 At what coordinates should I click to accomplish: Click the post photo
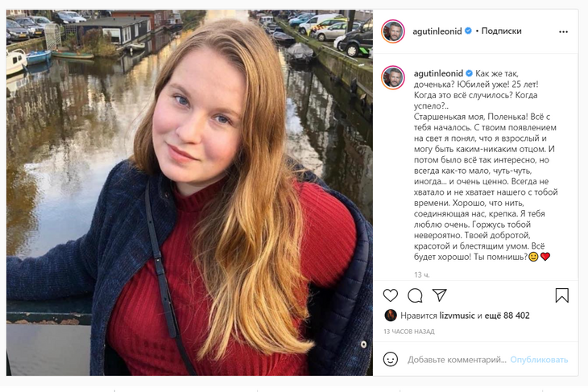(x=189, y=192)
